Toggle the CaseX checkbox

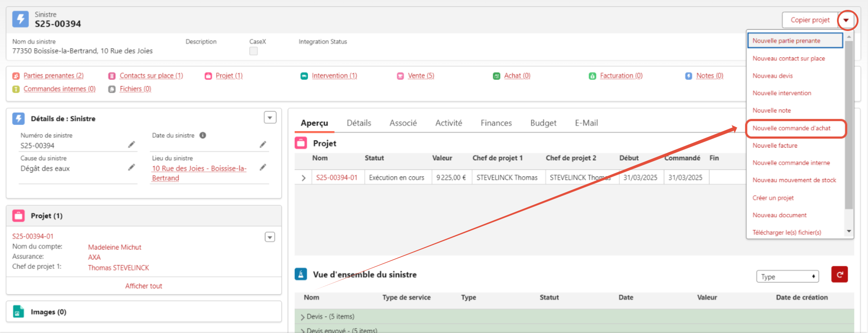[254, 51]
